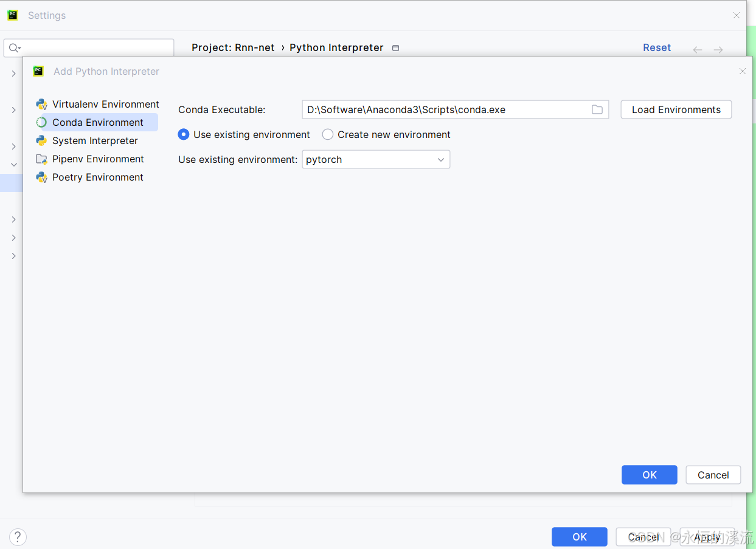Click the Virtualenv Environment Python icon
This screenshot has height=549, width=756.
(x=41, y=104)
